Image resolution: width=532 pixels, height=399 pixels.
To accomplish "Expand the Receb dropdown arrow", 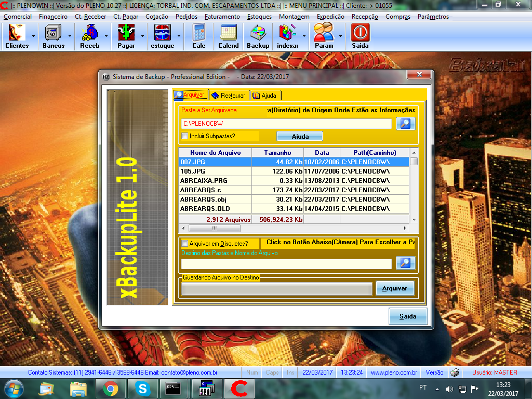I will 106,36.
